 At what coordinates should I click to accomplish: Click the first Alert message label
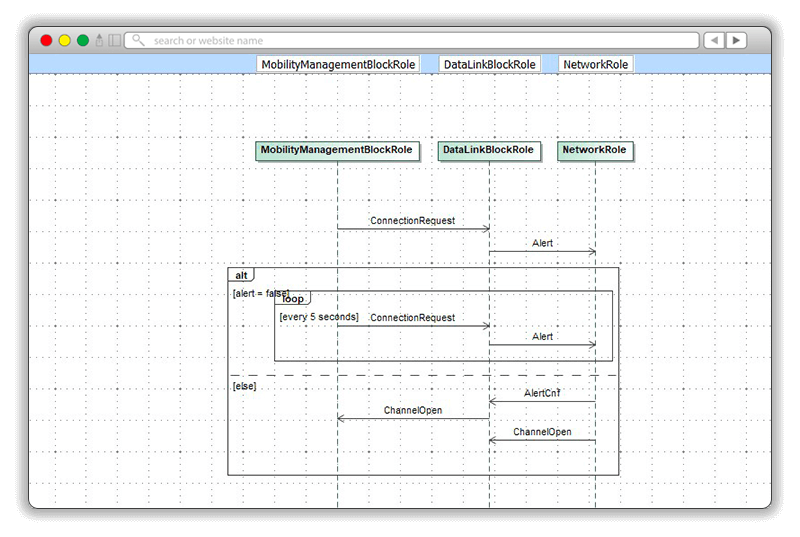(x=542, y=243)
